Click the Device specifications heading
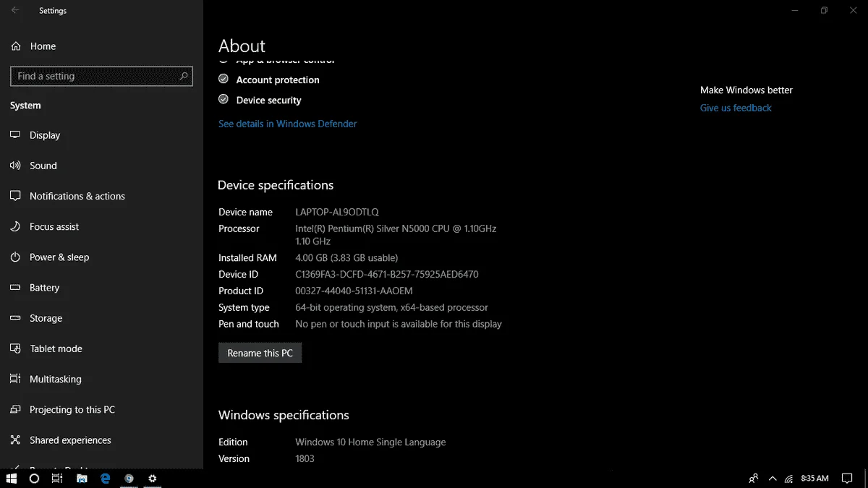This screenshot has width=868, height=488. pos(276,185)
